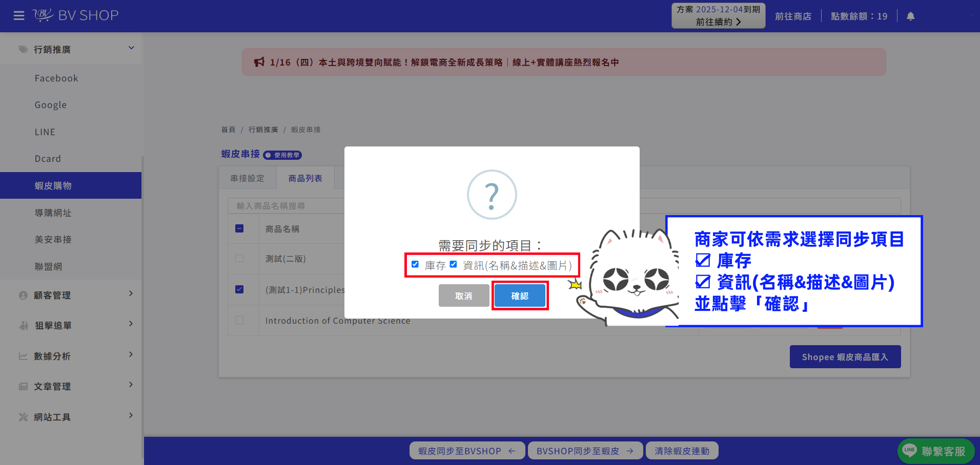980x465 pixels.
Task: Click the megaphone announcement icon
Action: coord(259,62)
